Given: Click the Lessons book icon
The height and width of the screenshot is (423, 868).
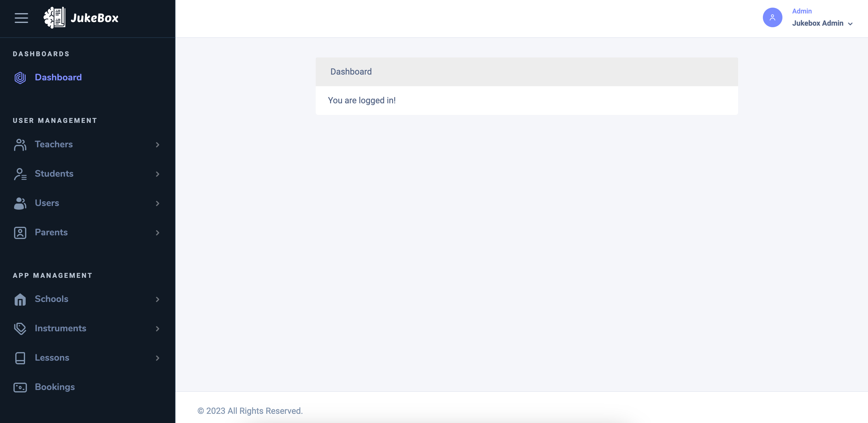Looking at the screenshot, I should pos(20,358).
